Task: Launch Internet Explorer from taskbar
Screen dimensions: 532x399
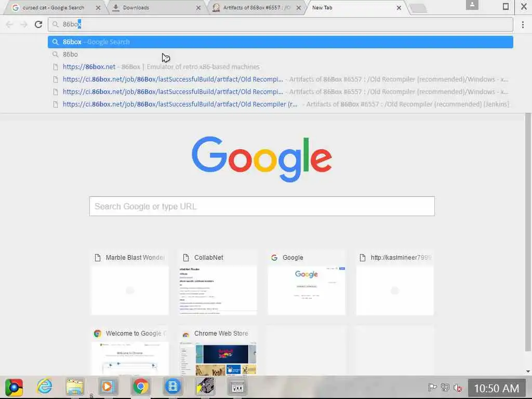Action: pyautogui.click(x=45, y=387)
